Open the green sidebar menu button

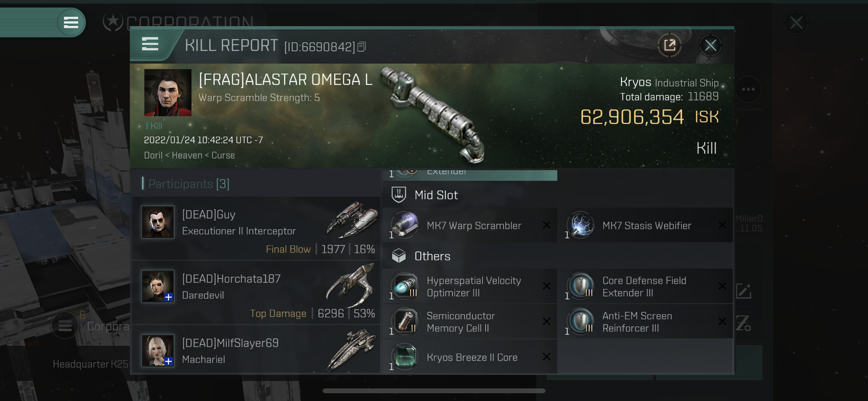(71, 22)
